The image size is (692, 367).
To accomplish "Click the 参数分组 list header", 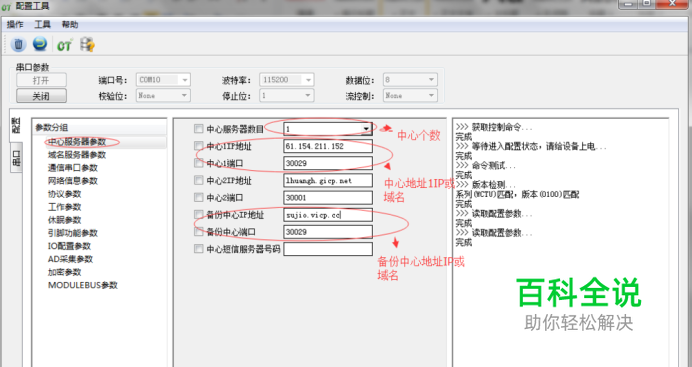I will point(100,127).
